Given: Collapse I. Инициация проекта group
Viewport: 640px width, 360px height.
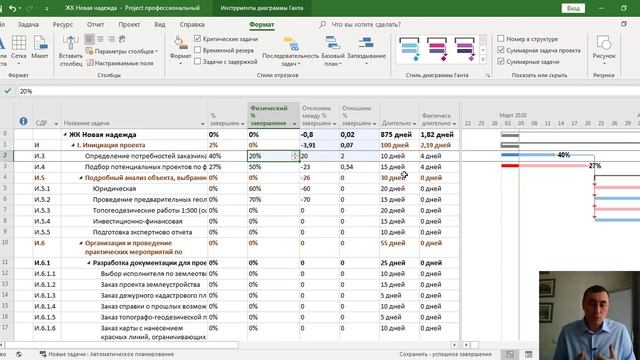Looking at the screenshot, I should coord(73,145).
